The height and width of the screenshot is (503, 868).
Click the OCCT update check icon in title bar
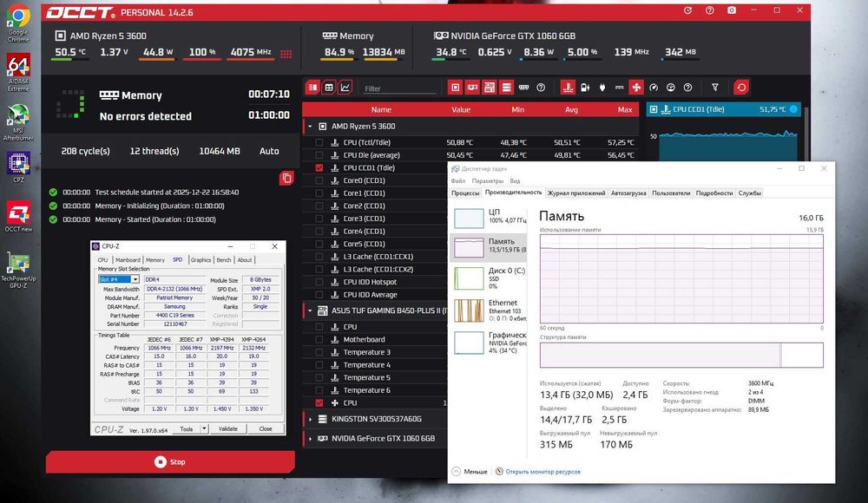(687, 10)
